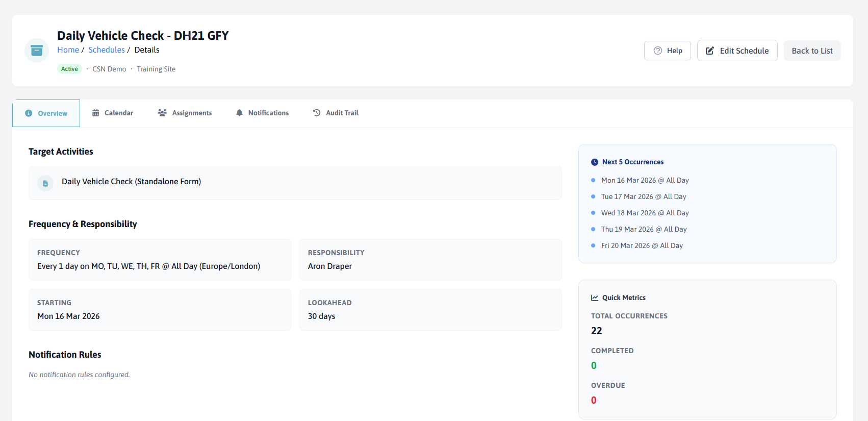Viewport: 868px width, 421px height.
Task: Go to the Home breadcrumb link
Action: point(68,50)
